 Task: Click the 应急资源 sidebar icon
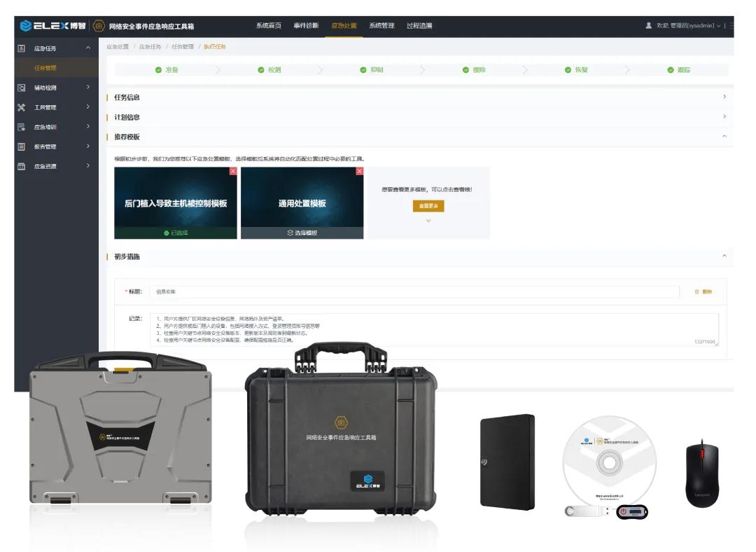(x=21, y=167)
